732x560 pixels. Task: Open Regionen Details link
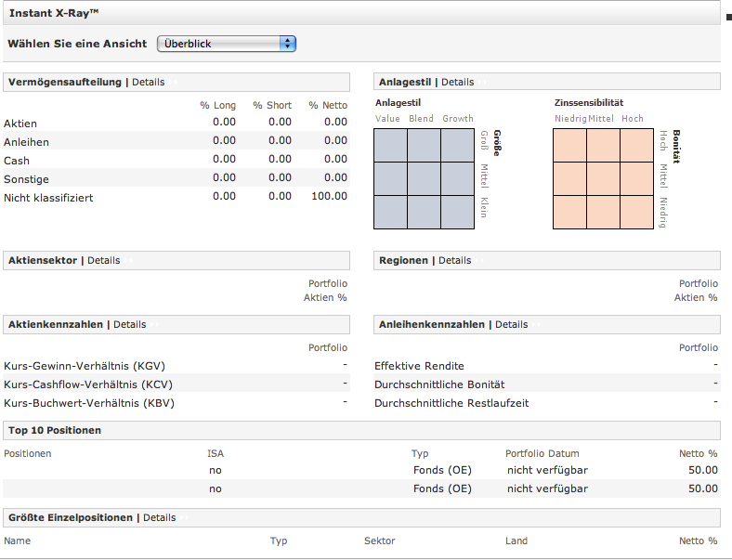click(x=454, y=260)
